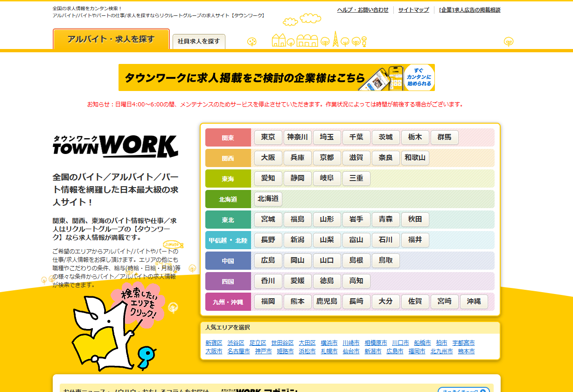Select the 大阪 prefecture button
This screenshot has width=573, height=392.
point(268,158)
